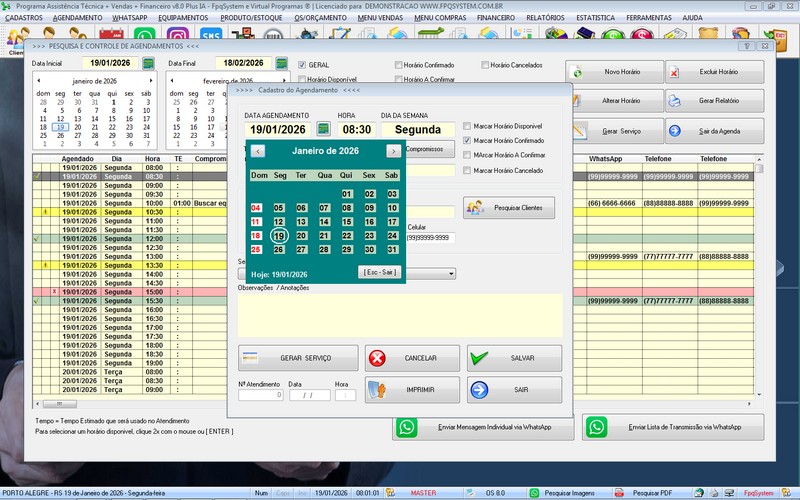
Task: Click the Excluir Horário button
Action: 714,72
